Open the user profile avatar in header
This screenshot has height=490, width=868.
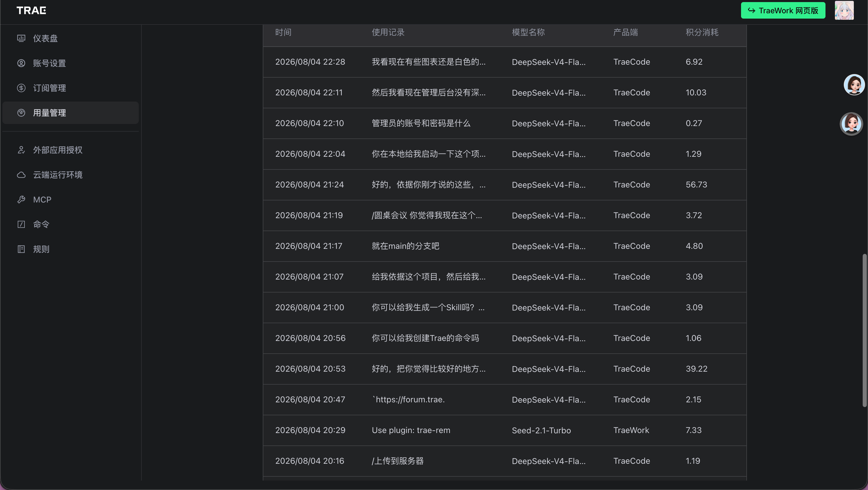click(x=844, y=10)
